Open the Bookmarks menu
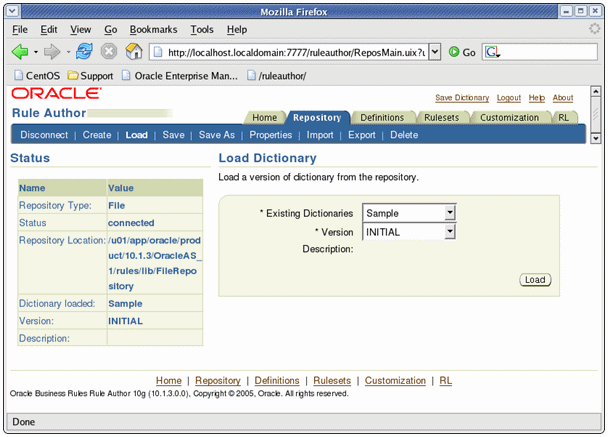 [154, 29]
